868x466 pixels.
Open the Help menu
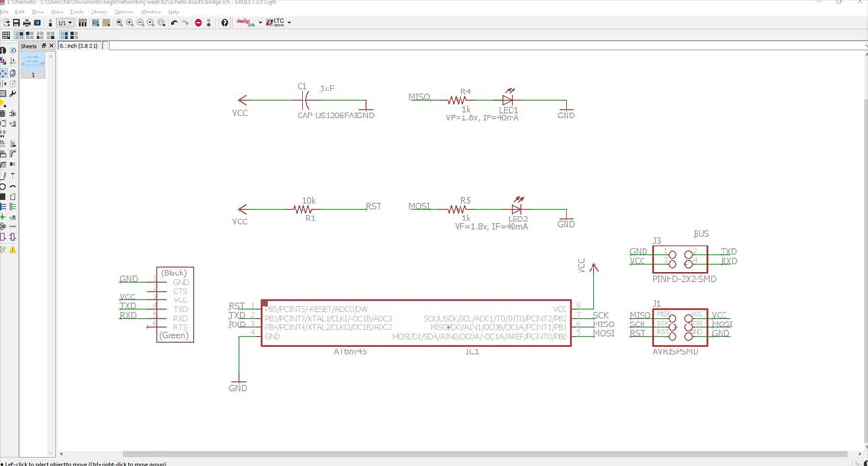173,12
